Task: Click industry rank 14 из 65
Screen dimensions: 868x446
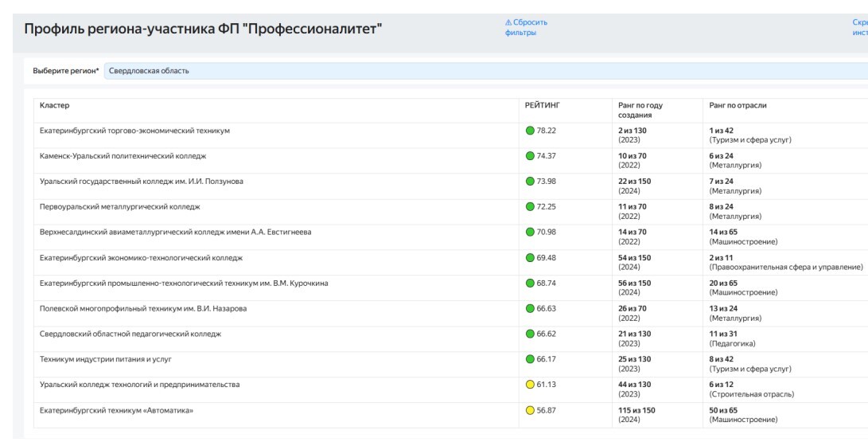Action: [723, 232]
